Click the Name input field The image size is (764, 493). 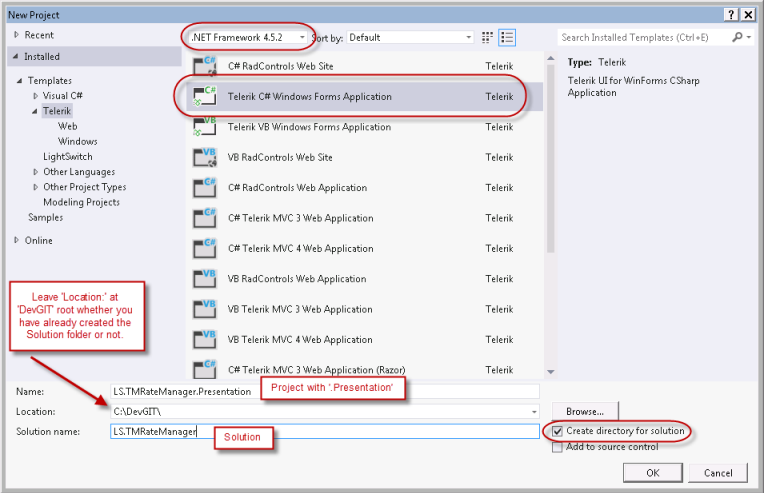coord(325,391)
